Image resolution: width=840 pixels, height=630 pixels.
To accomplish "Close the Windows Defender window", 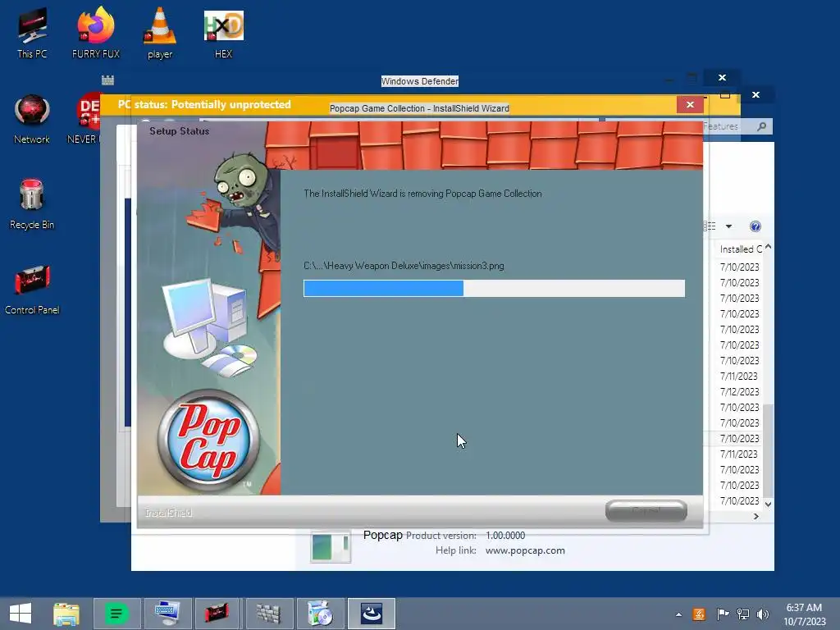I will [722, 78].
